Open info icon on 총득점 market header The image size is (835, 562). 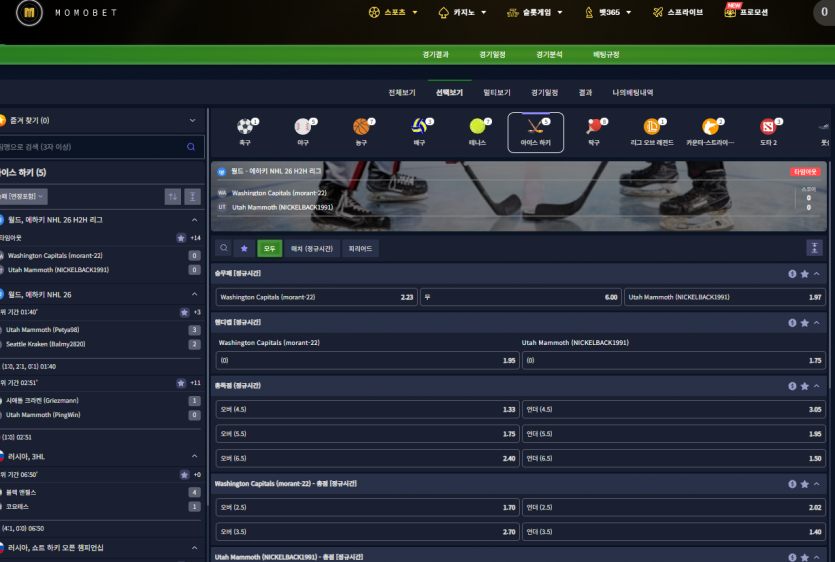pos(792,386)
